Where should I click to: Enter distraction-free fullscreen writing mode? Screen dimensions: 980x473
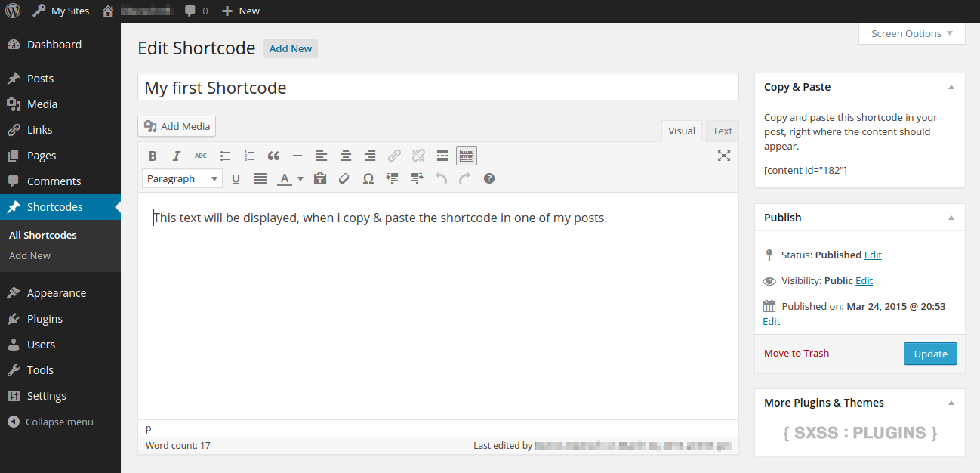pyautogui.click(x=724, y=156)
